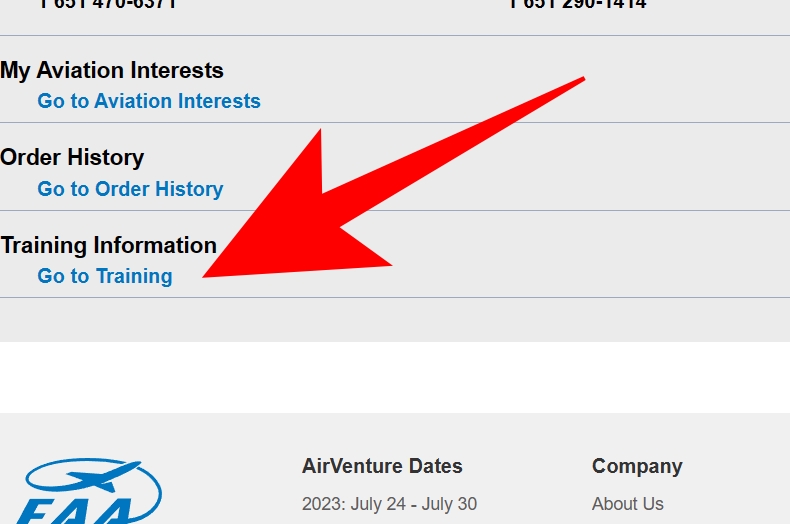
Task: Click the white gap above the footer
Action: click(x=395, y=377)
